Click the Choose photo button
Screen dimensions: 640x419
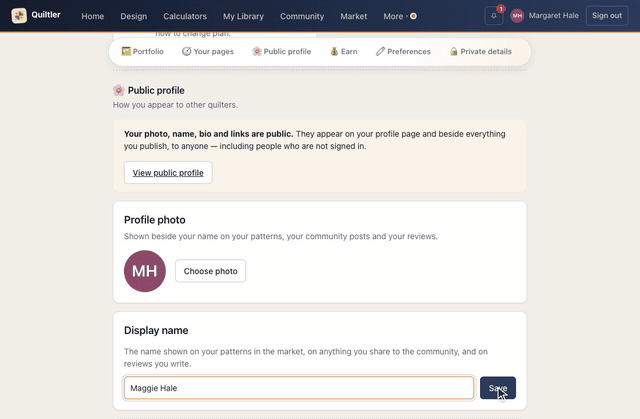point(211,271)
